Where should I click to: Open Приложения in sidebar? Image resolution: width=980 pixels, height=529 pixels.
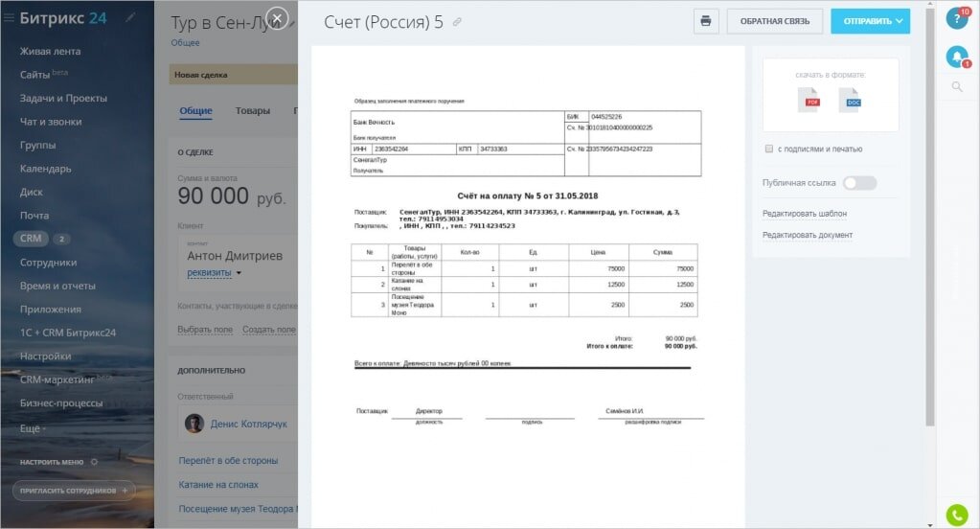click(x=50, y=310)
